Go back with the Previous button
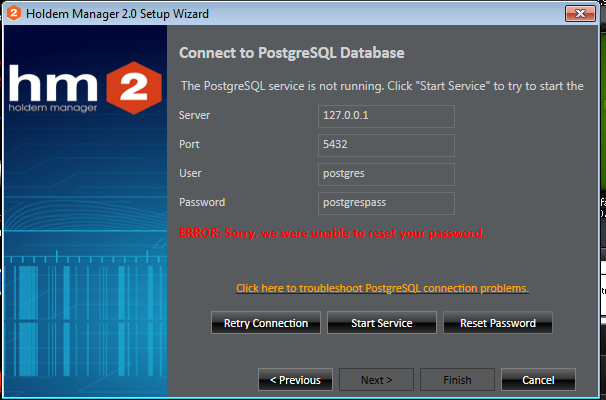606x400 pixels. tap(295, 380)
